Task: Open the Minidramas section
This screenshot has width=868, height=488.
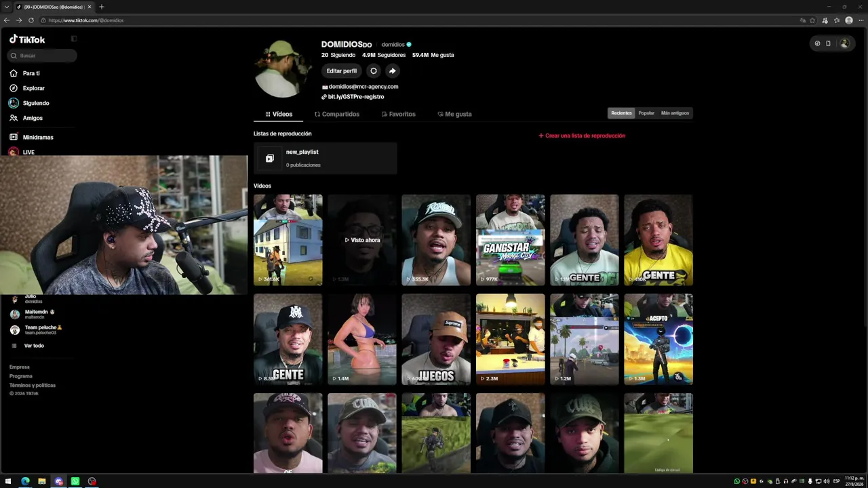Action: 31,137
